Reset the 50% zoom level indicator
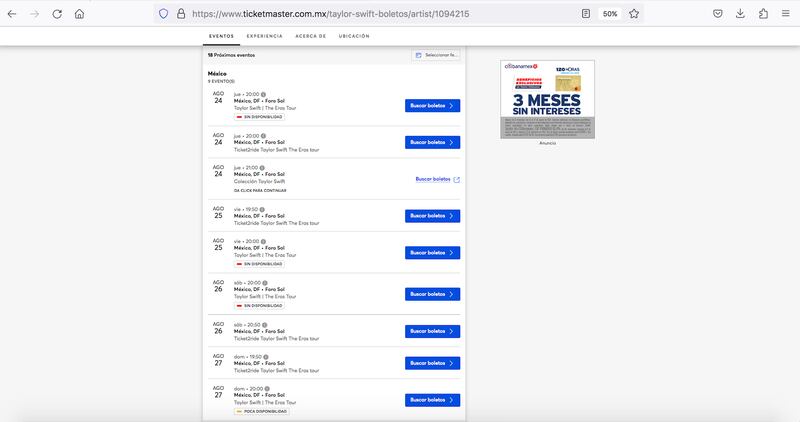The width and height of the screenshot is (800, 422). [610, 14]
